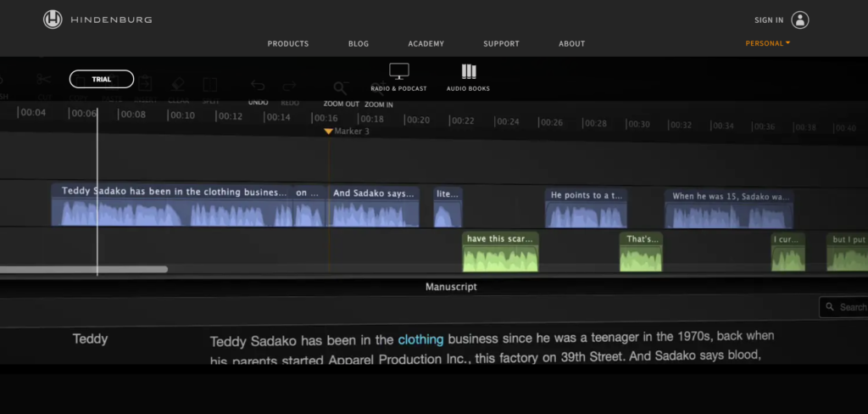Select the green "have this scar..." clip
Image resolution: width=868 pixels, height=414 pixels.
(500, 252)
